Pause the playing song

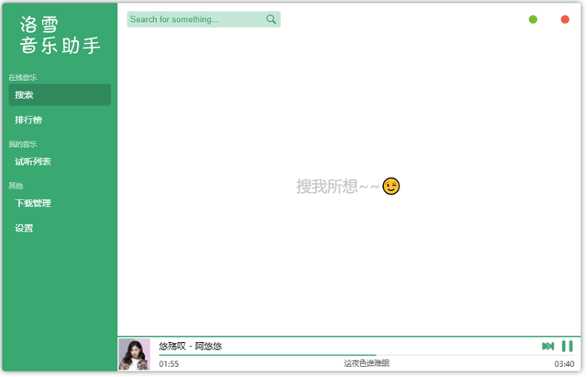coord(567,346)
